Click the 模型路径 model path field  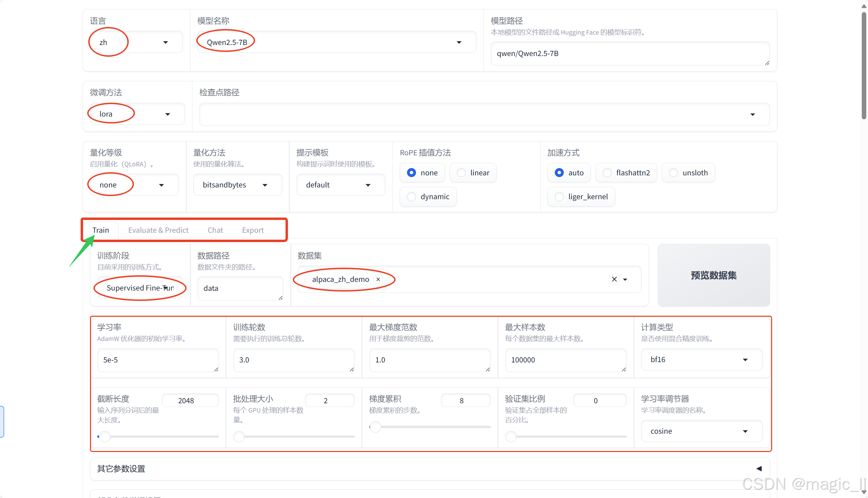[x=630, y=54]
